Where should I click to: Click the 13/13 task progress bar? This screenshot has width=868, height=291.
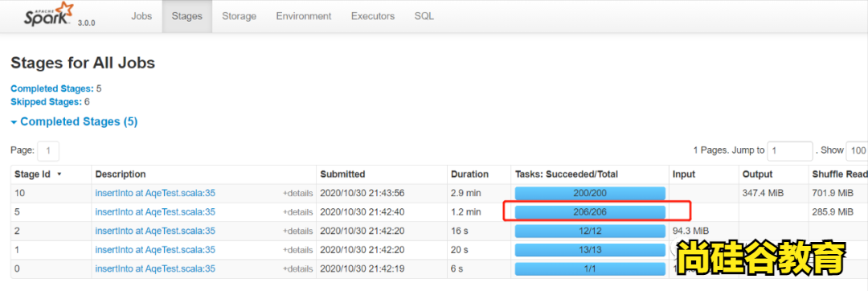pyautogui.click(x=590, y=250)
